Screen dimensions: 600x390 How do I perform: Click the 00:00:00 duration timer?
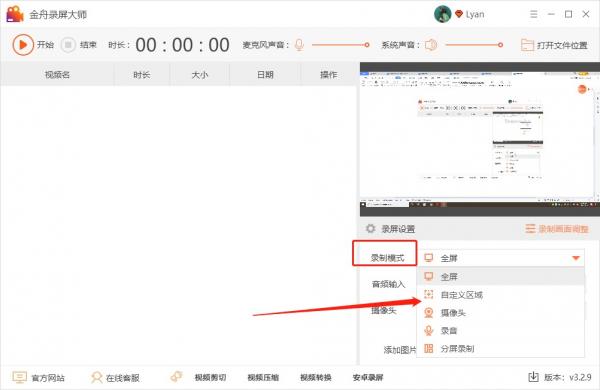[182, 45]
